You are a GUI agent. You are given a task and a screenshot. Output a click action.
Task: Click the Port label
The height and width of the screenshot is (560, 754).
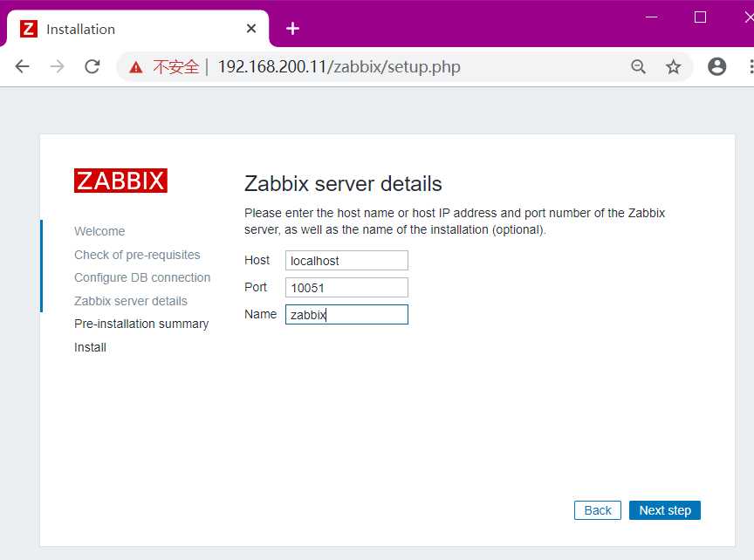point(256,287)
